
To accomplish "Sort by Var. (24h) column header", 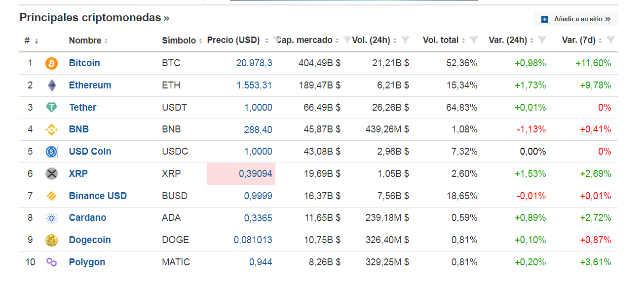I will (x=507, y=41).
